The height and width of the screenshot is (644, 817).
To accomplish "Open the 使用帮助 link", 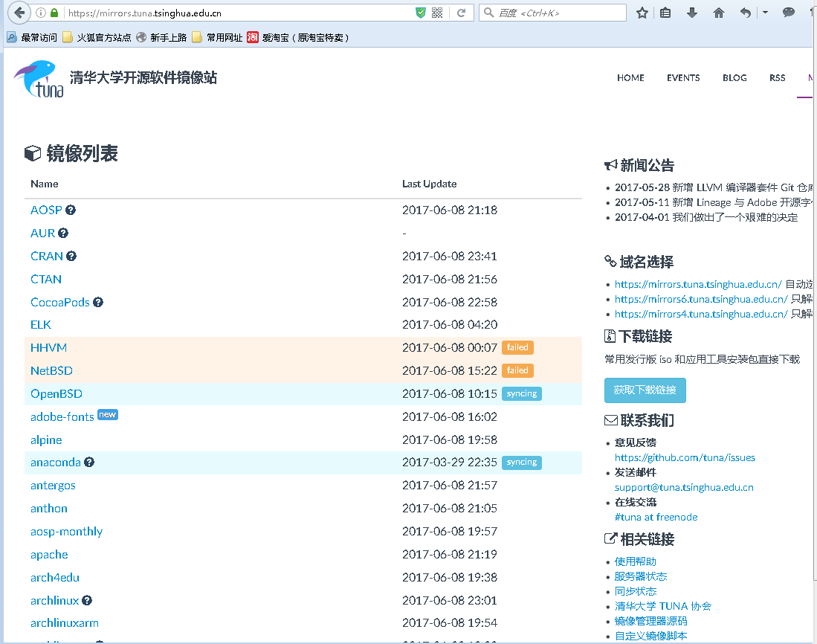I will click(635, 561).
